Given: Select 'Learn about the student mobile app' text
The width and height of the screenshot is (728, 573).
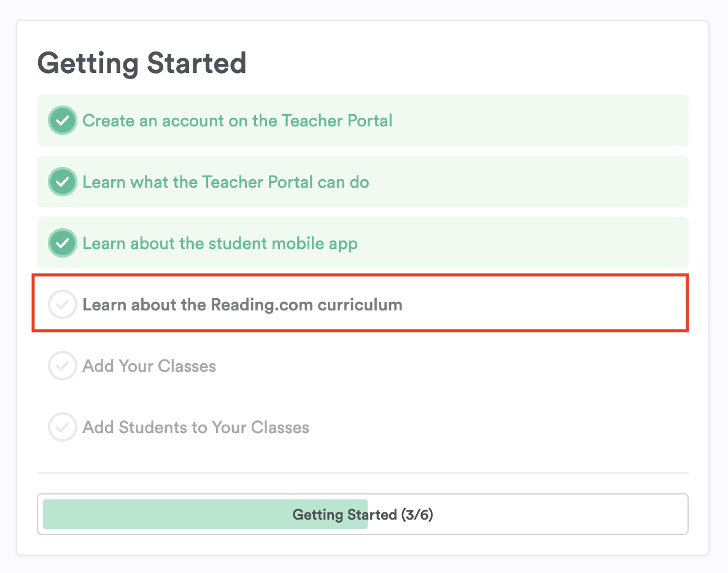Looking at the screenshot, I should tap(220, 243).
